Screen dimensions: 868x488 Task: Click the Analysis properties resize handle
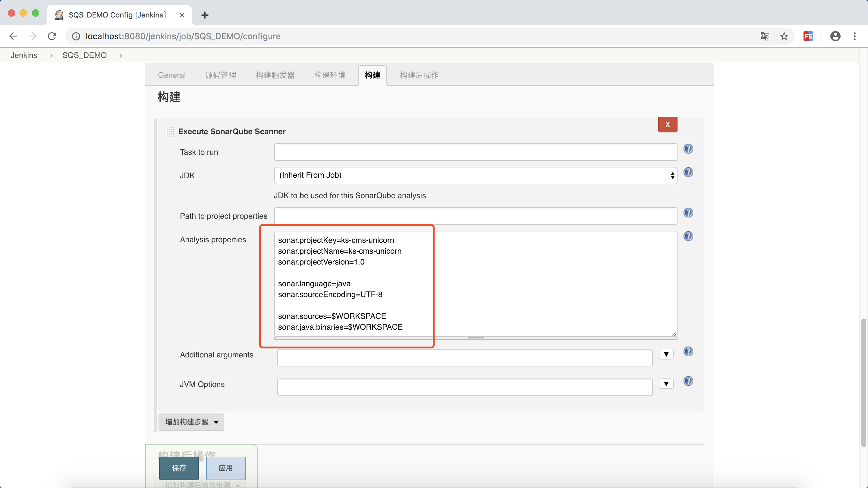point(476,338)
